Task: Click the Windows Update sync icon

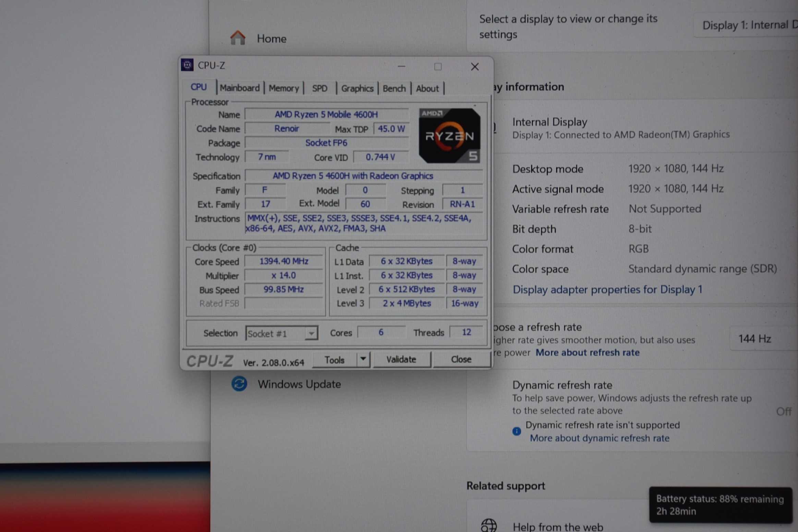Action: click(239, 384)
